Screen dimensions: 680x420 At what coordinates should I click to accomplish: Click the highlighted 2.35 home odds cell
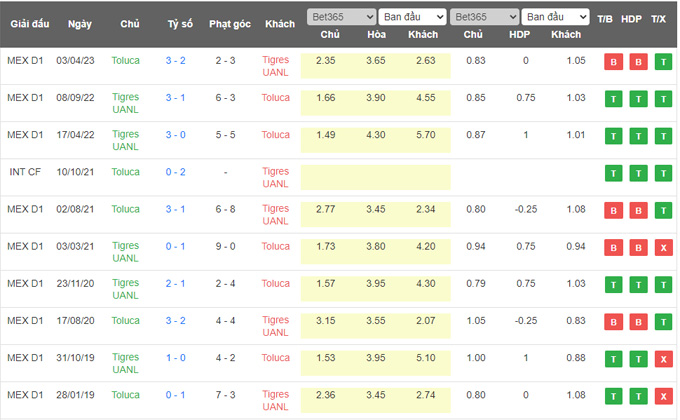pyautogui.click(x=325, y=60)
